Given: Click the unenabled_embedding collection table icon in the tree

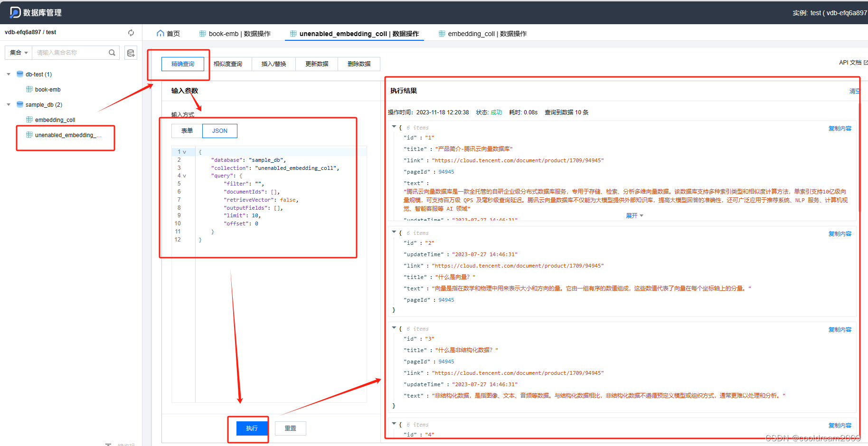Looking at the screenshot, I should 29,135.
